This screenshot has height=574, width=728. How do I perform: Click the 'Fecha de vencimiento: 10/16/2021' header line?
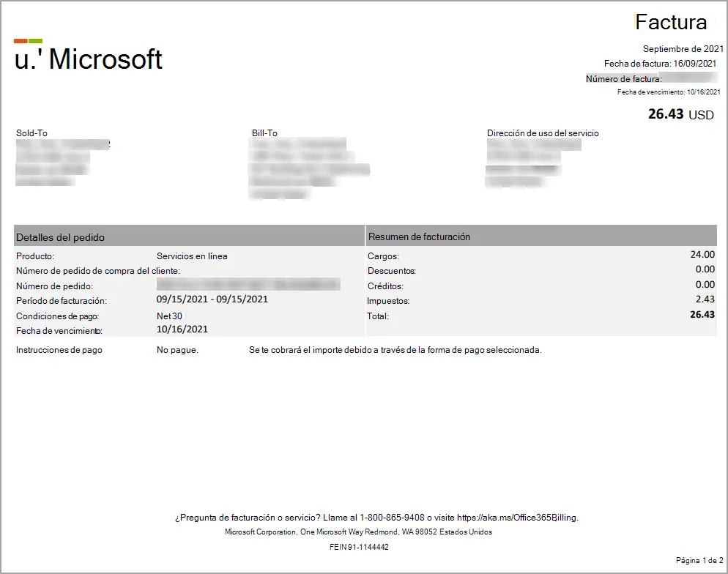pos(669,92)
